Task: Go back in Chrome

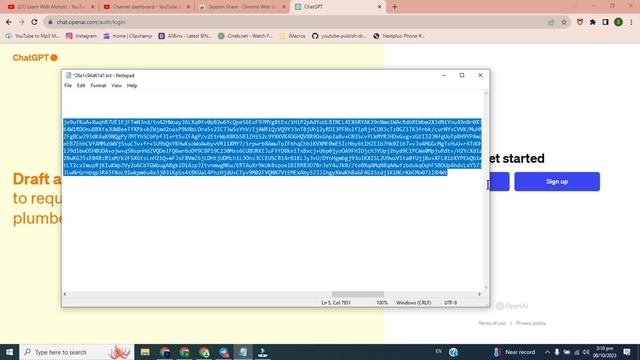Action: coord(9,22)
